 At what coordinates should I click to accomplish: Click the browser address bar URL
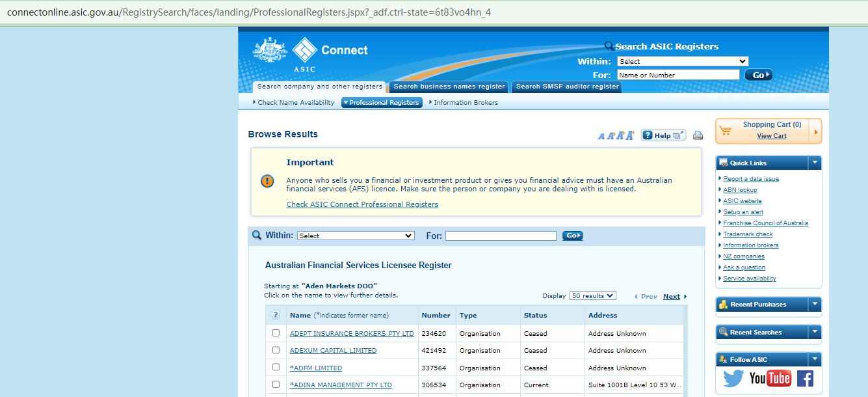pos(249,12)
